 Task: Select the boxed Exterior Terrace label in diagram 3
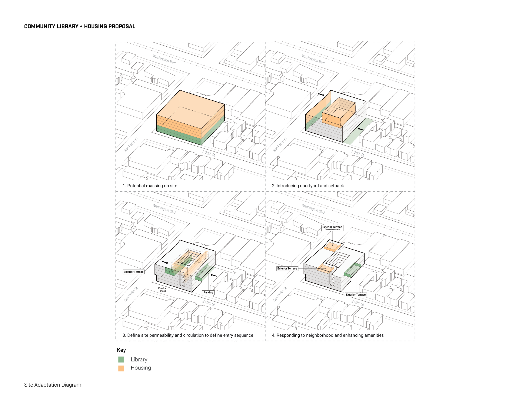tap(133, 272)
